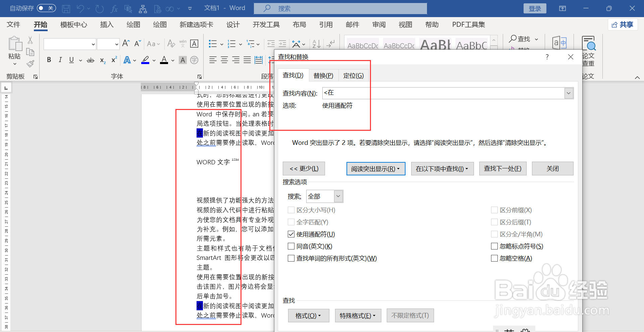This screenshot has width=644, height=332.
Task: Open the font name dropdown
Action: tap(93, 44)
